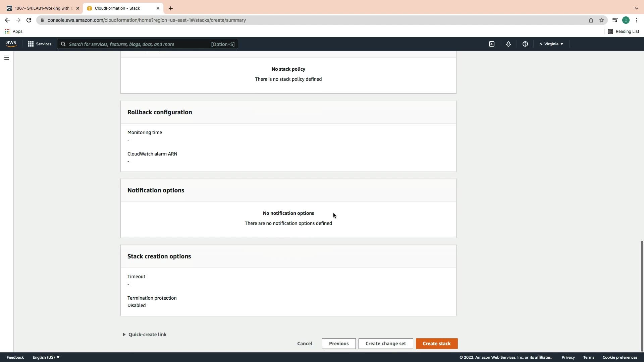644x362 pixels.
Task: Click the Create change set button
Action: tap(385, 344)
